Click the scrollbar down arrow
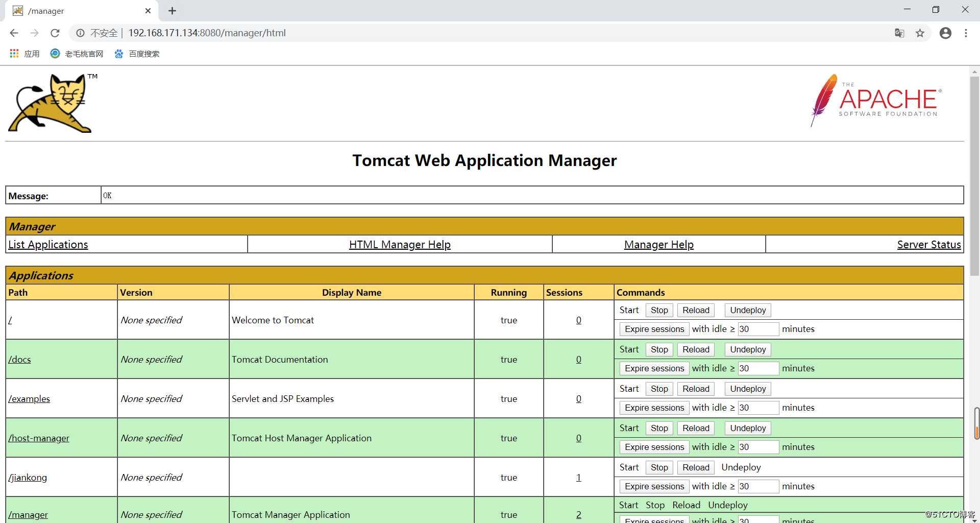The image size is (980, 523). (x=974, y=520)
